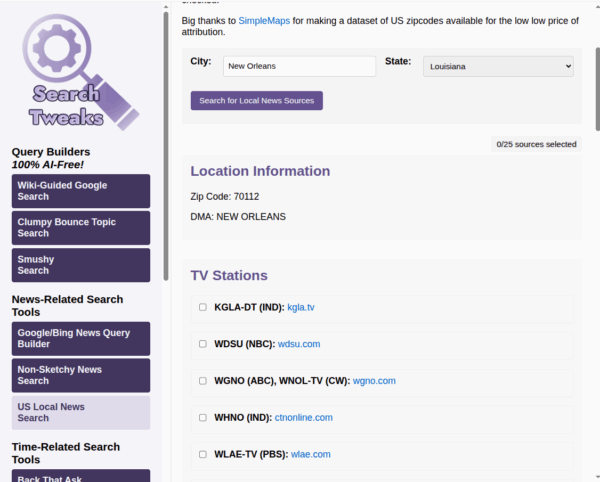This screenshot has width=600, height=482.
Task: Open the State dropdown showing Louisiana
Action: [x=498, y=67]
